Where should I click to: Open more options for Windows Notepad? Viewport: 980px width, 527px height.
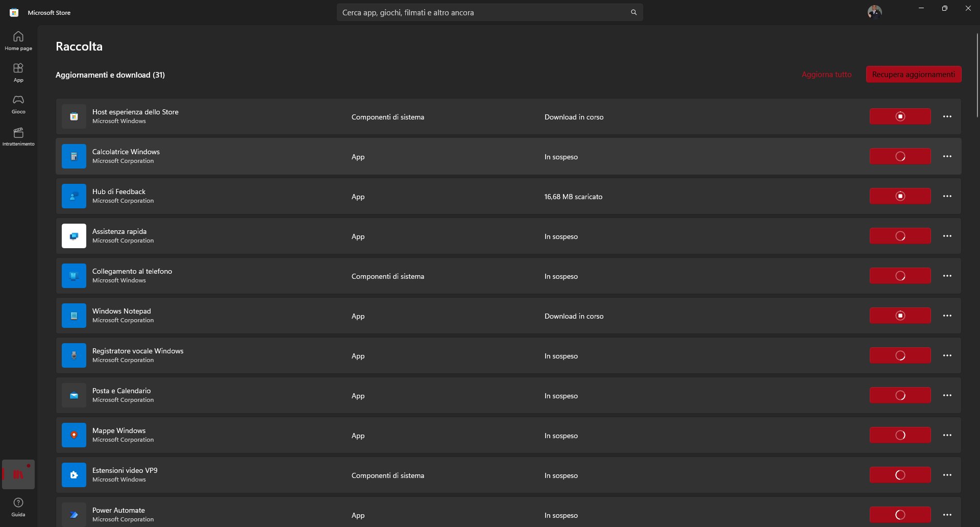[947, 316]
